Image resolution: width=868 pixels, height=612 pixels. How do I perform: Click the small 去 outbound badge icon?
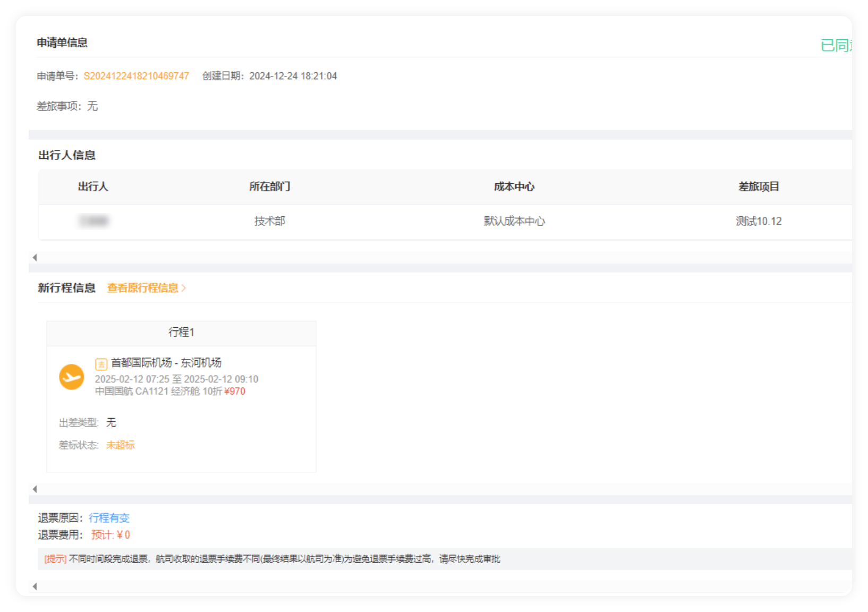tap(101, 364)
